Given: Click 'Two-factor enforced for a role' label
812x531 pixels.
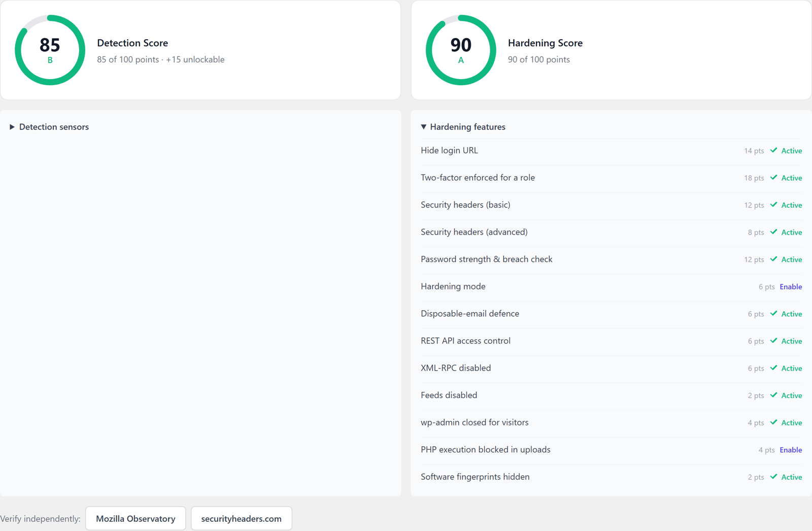Looking at the screenshot, I should tap(478, 178).
